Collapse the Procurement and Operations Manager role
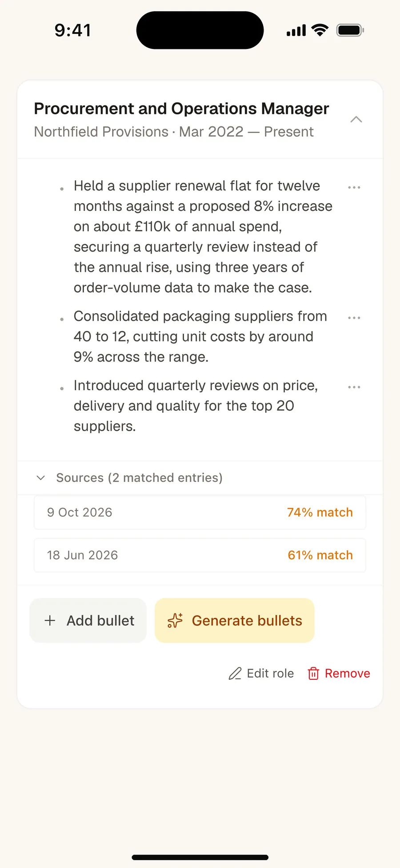This screenshot has width=400, height=868. pyautogui.click(x=356, y=119)
